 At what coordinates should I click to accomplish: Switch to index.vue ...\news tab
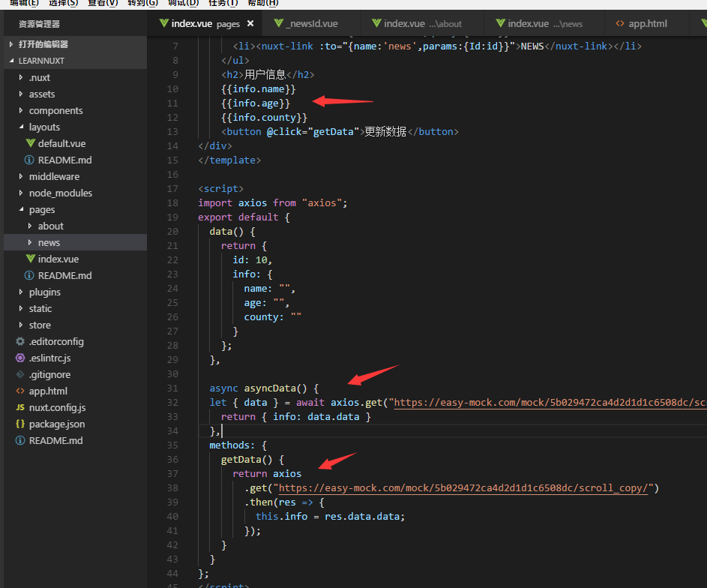(x=544, y=23)
